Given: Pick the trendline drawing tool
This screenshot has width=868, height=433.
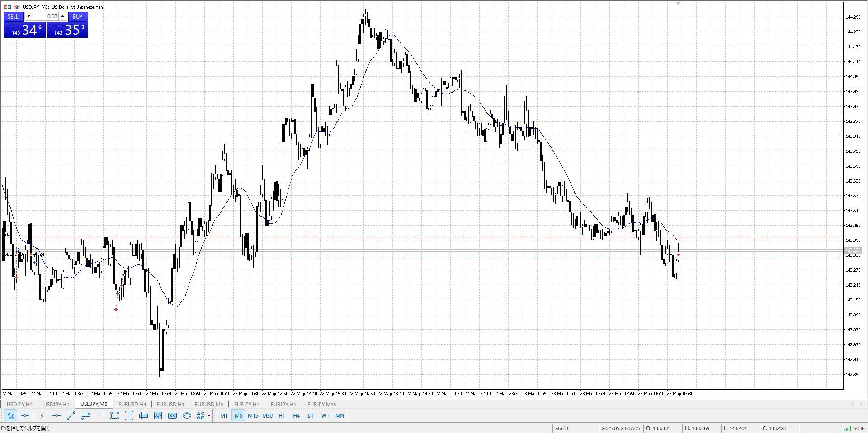Looking at the screenshot, I should tap(71, 416).
